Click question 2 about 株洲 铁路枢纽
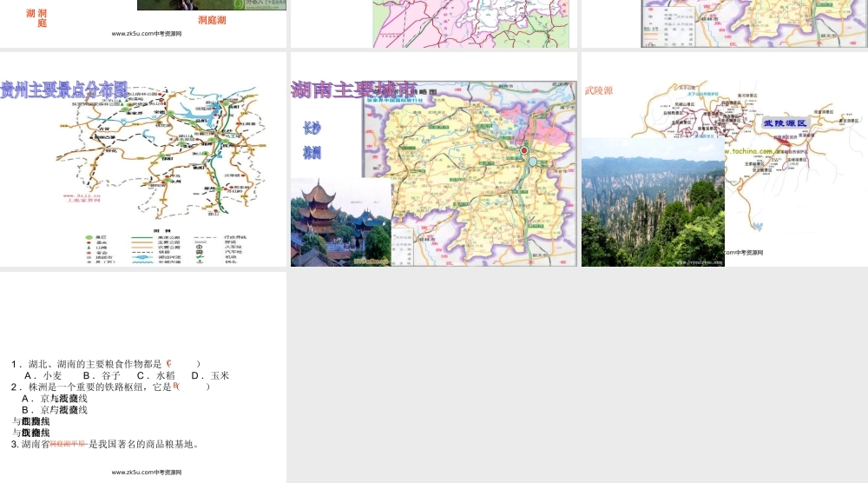The width and height of the screenshot is (868, 483). [x=111, y=387]
